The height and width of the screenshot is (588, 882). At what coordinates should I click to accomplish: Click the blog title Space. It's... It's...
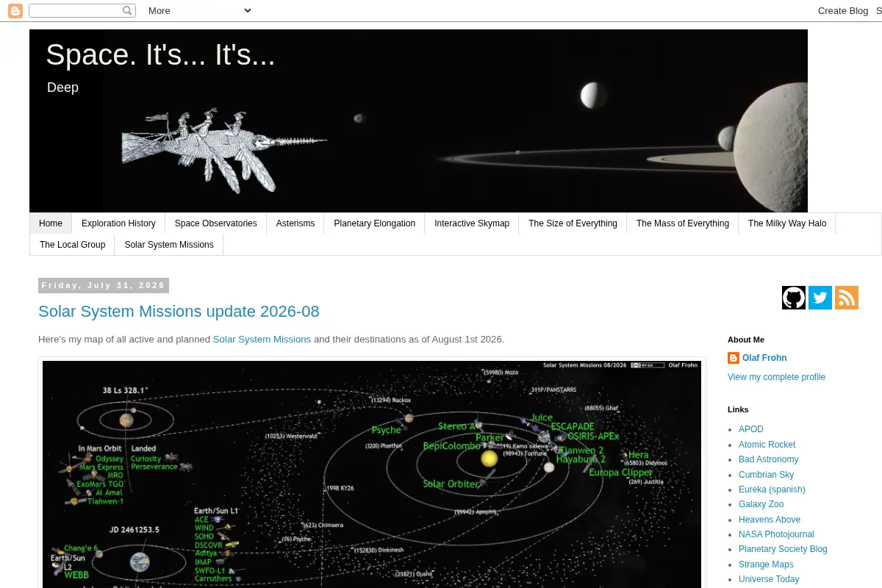160,55
